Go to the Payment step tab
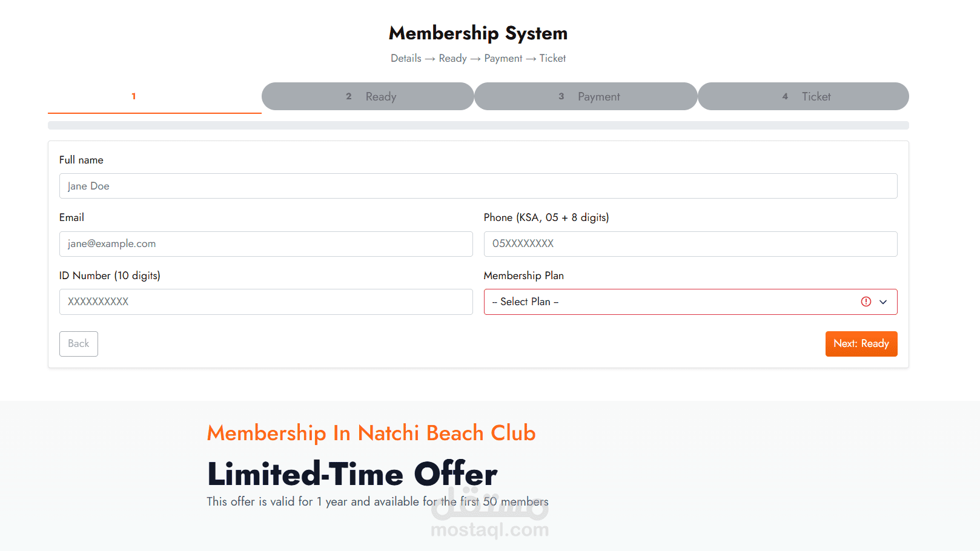 point(586,97)
